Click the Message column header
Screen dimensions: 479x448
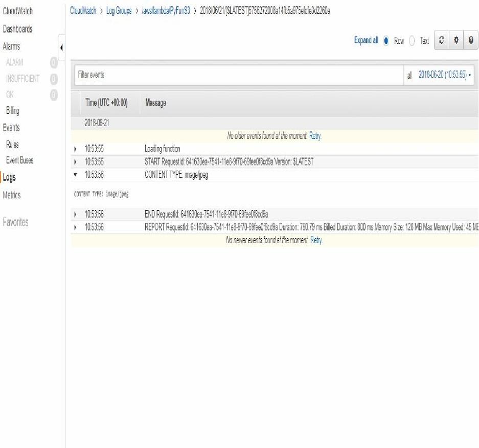tap(155, 103)
